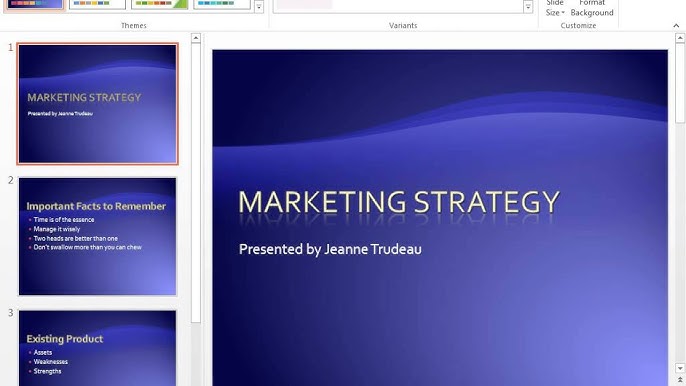Apply the theme with green triangle corner
The image size is (686, 386).
(160, 4)
